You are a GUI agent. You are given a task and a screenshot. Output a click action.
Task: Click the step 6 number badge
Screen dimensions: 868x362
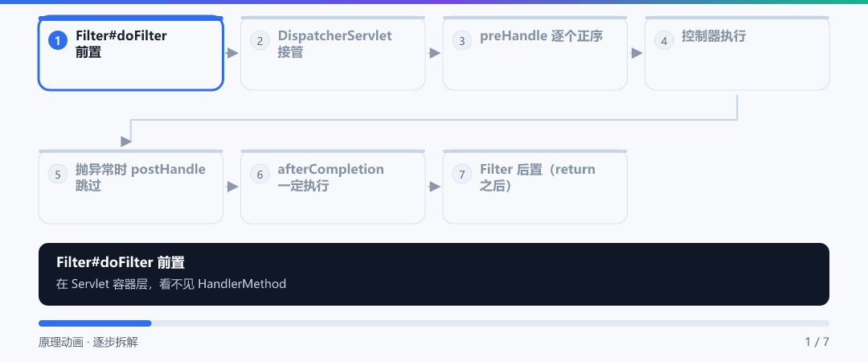tap(260, 174)
